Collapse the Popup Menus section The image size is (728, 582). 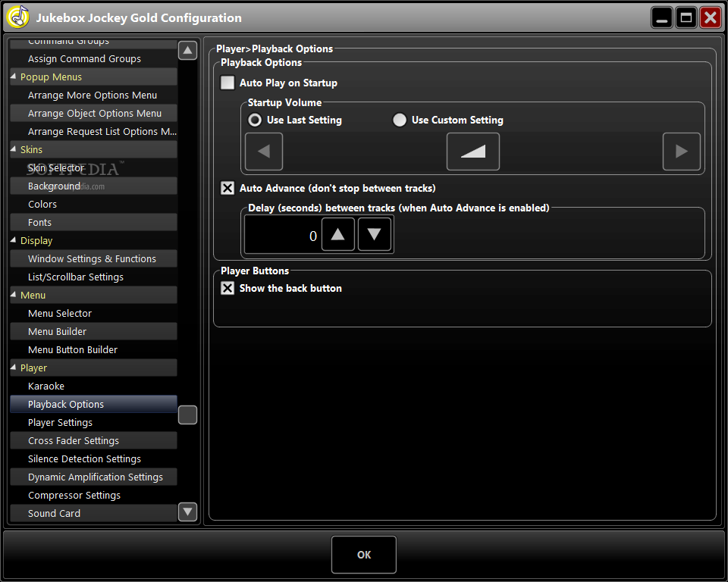[x=14, y=76]
